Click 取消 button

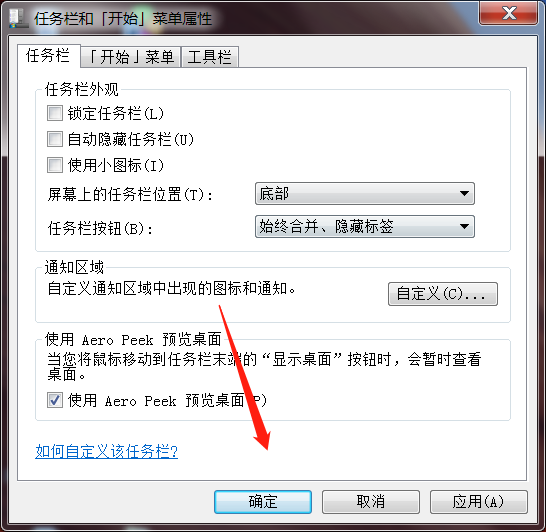click(x=371, y=502)
